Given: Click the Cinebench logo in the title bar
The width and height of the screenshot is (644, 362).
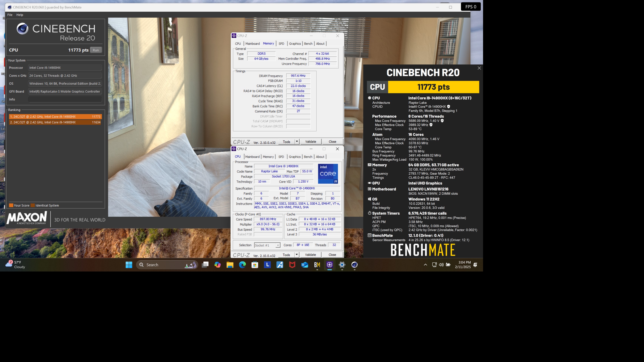Looking at the screenshot, I should [9, 7].
